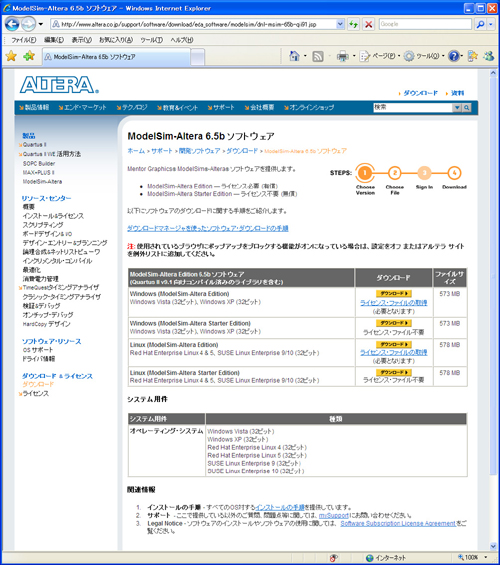500x565 pixels.
Task: Open the 編集(E) menu
Action: click(x=54, y=40)
